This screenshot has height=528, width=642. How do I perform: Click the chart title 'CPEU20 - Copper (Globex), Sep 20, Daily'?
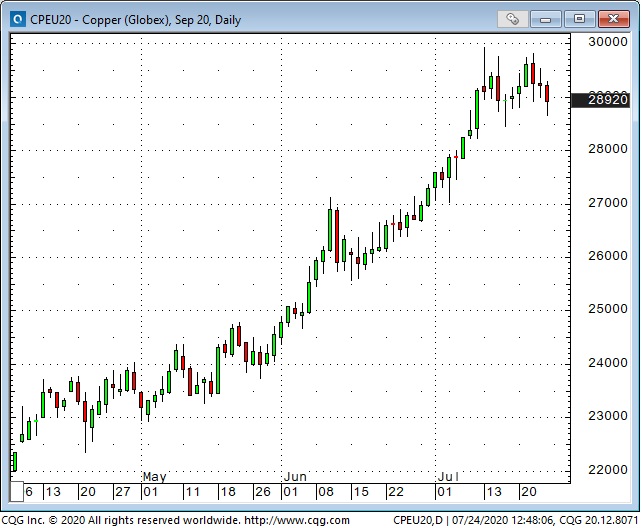(136, 20)
